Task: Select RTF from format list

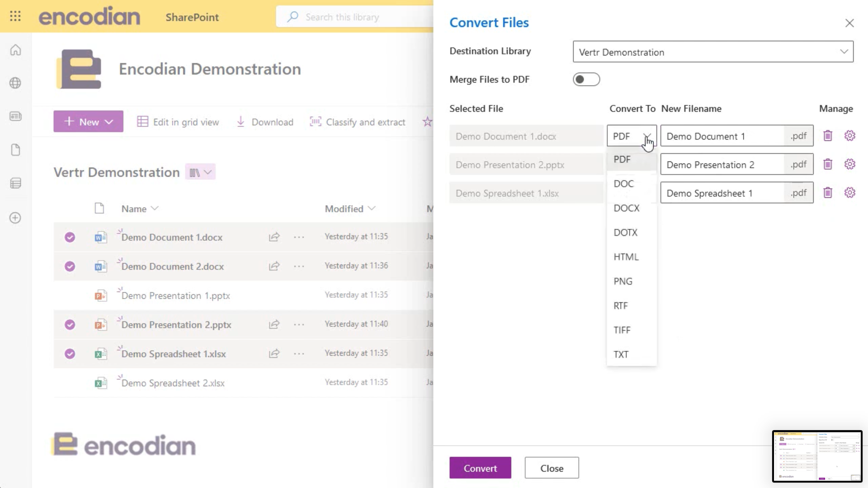Action: (x=632, y=306)
